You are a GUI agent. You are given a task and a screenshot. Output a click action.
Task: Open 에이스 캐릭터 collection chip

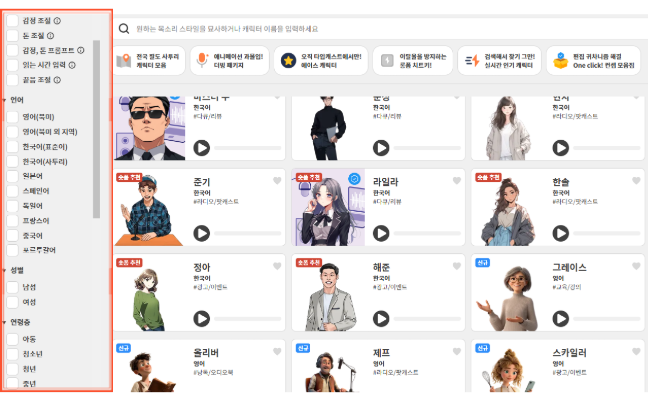321,61
